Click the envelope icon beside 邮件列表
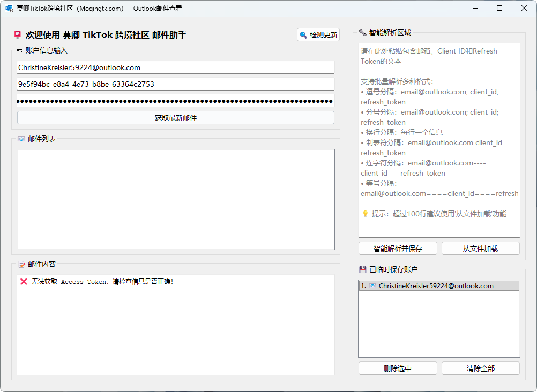Screen dimensions: 537x392 21,139
